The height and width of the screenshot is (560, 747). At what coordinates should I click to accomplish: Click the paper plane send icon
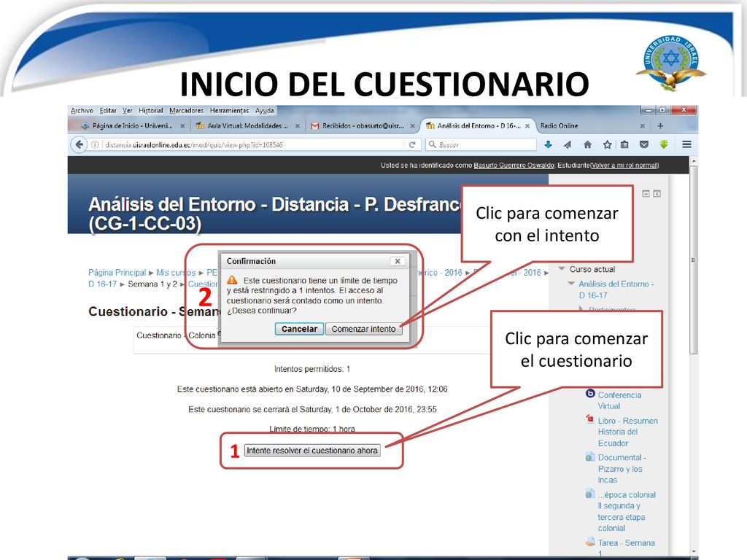click(x=568, y=144)
